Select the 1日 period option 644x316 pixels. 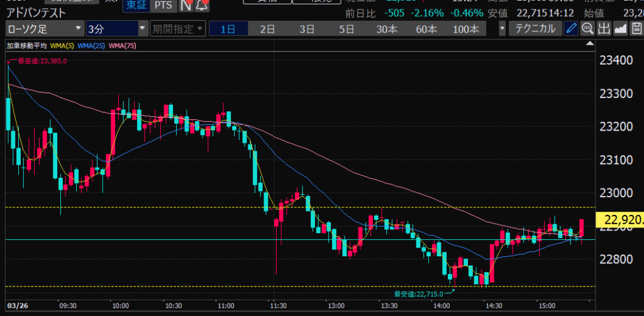(228, 29)
